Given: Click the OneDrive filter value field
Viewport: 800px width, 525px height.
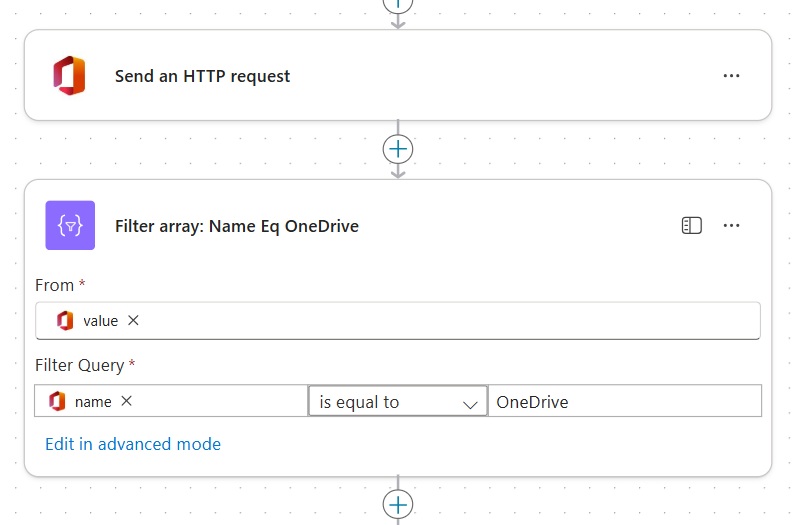Looking at the screenshot, I should 624,402.
